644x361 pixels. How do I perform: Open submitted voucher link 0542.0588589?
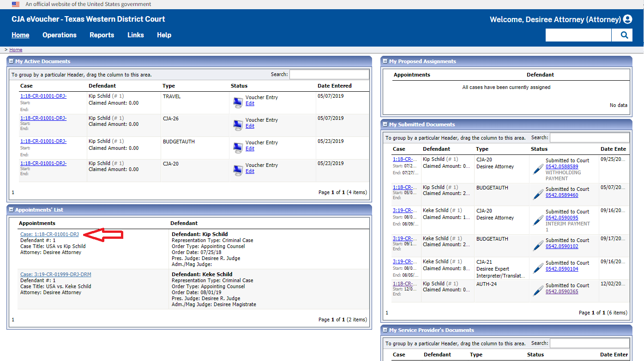562,167
